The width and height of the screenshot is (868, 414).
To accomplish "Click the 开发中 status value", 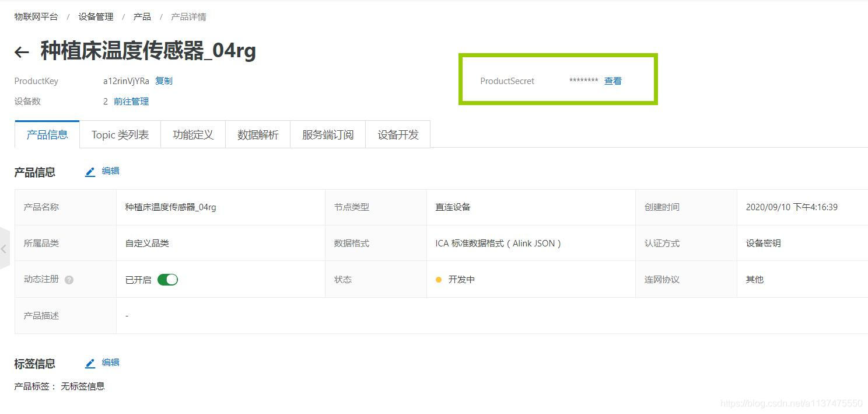I will (461, 280).
